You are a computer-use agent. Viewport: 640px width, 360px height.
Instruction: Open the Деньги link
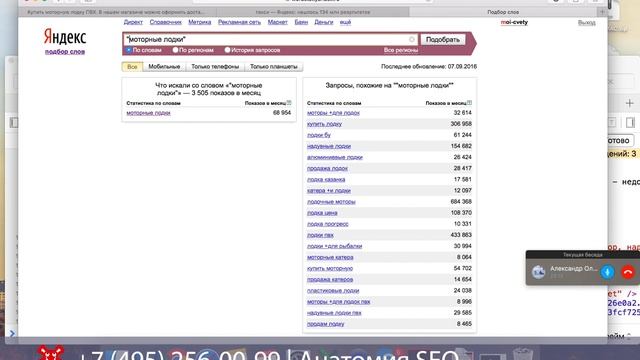324,22
